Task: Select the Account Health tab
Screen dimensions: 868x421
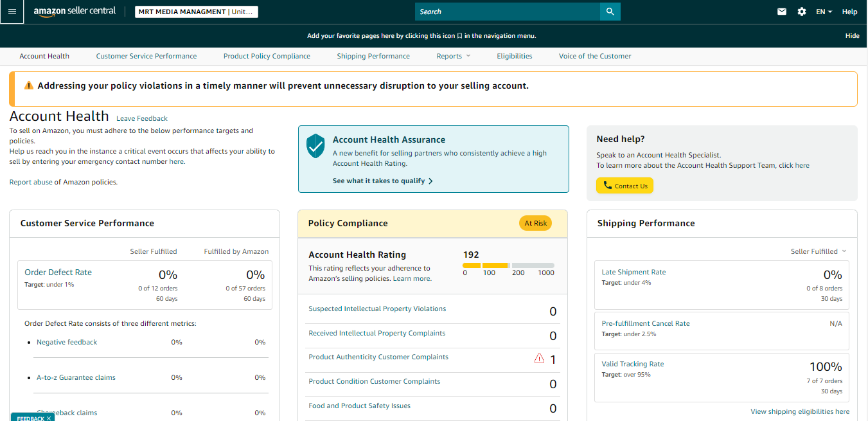Action: (44, 56)
